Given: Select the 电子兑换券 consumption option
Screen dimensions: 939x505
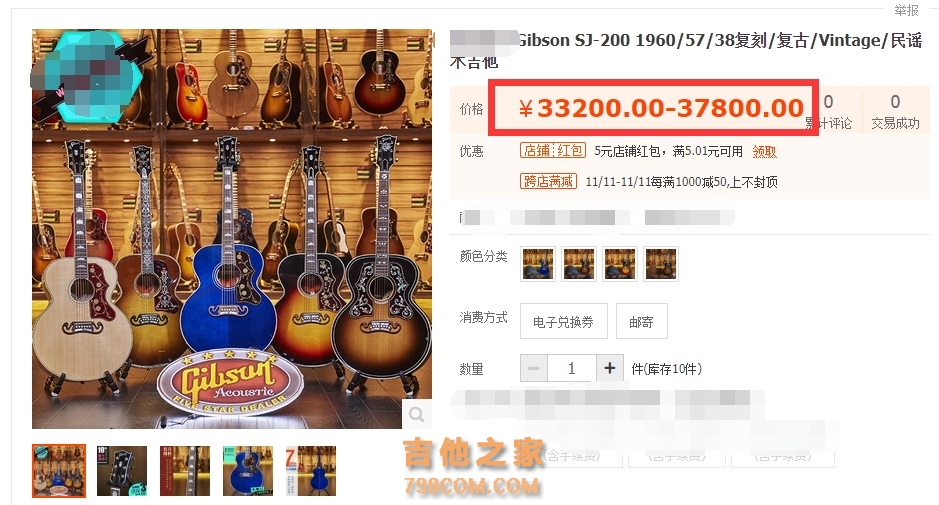Looking at the screenshot, I should 564,322.
